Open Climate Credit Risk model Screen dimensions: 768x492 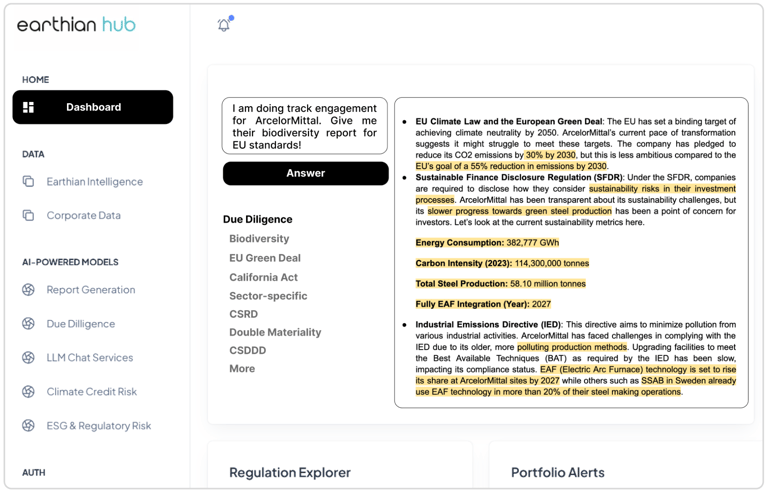92,392
